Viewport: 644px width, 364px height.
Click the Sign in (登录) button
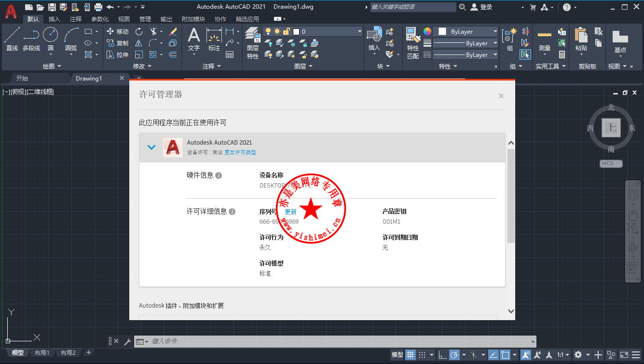(x=481, y=7)
